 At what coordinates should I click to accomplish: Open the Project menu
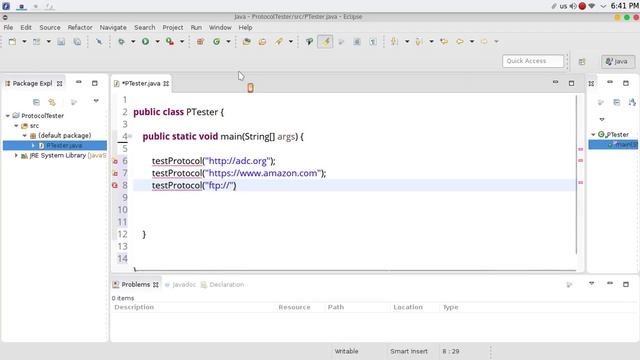(173, 27)
